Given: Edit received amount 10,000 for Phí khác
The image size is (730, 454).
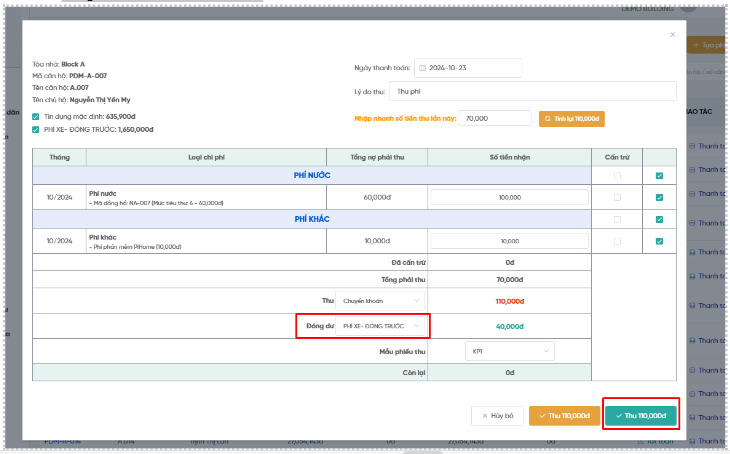Looking at the screenshot, I should (x=509, y=241).
